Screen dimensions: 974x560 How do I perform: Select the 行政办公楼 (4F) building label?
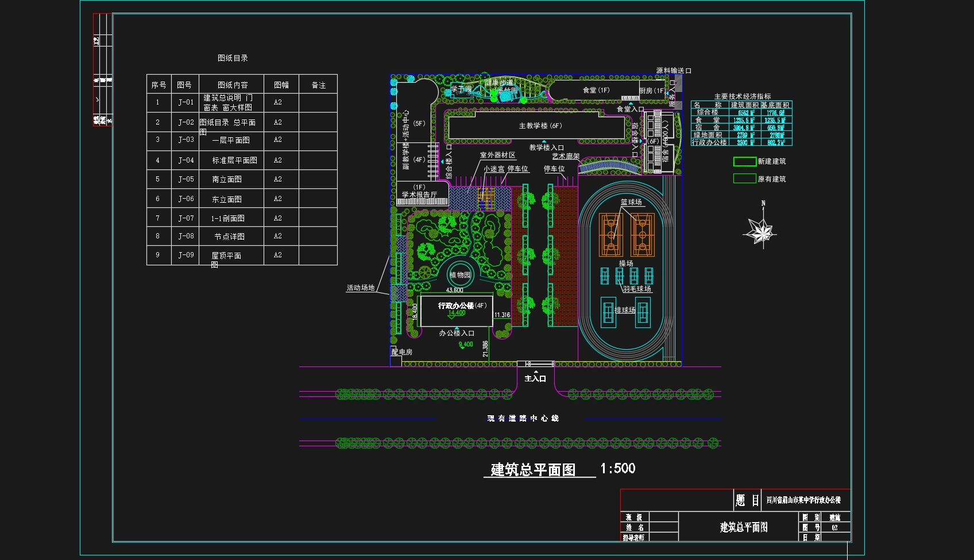pos(462,306)
